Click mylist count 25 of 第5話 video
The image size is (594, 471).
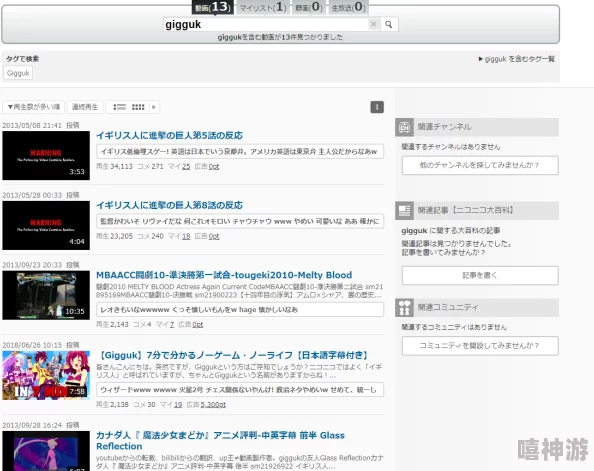click(x=186, y=166)
